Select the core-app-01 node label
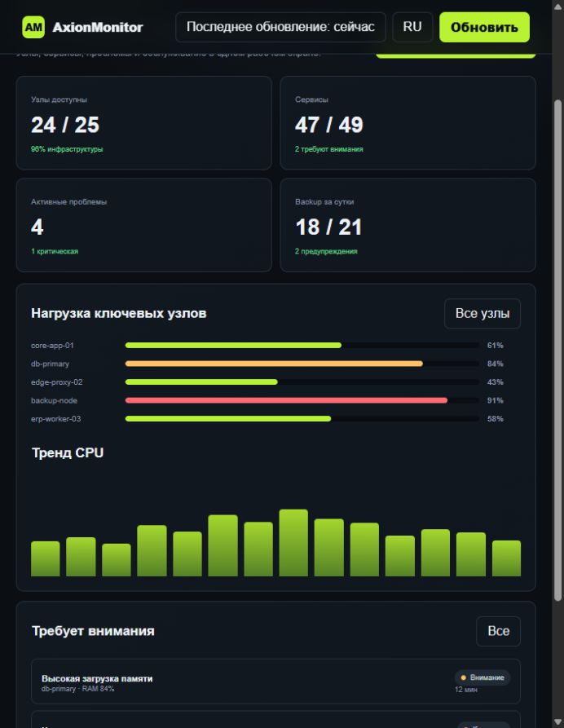 click(52, 346)
